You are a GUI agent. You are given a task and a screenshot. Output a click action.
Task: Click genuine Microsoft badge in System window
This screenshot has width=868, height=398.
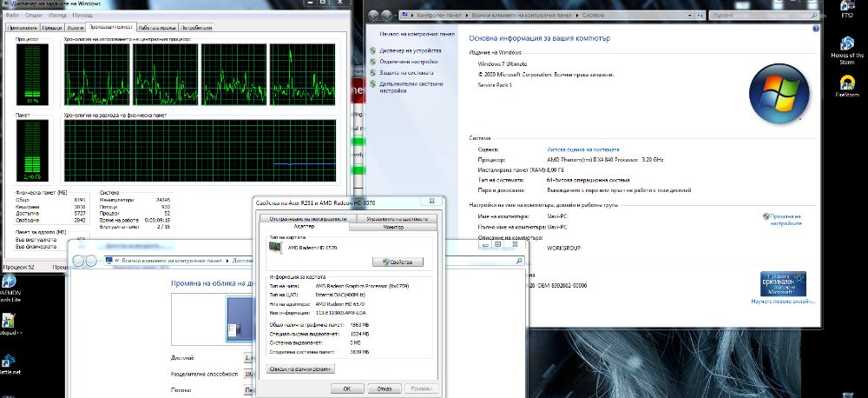(x=783, y=283)
